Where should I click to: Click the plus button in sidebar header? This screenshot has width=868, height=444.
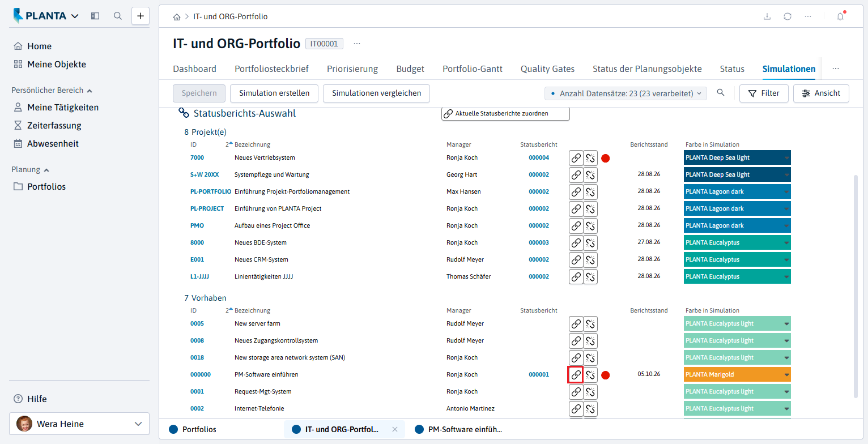[x=141, y=16]
